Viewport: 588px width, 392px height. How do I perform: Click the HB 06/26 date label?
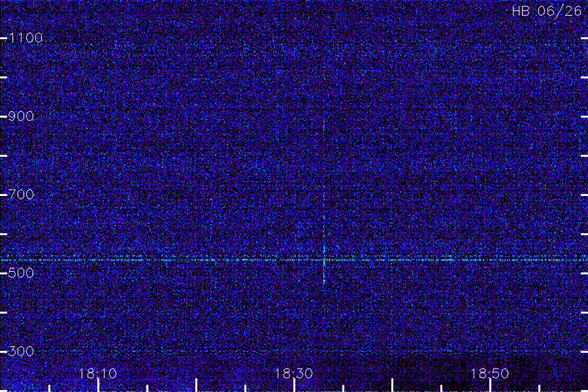click(547, 11)
